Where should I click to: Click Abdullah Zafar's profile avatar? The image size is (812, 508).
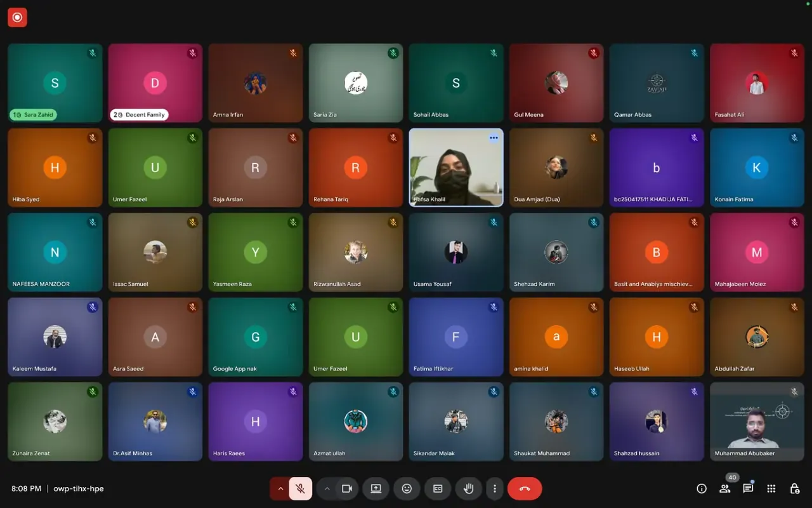click(756, 337)
